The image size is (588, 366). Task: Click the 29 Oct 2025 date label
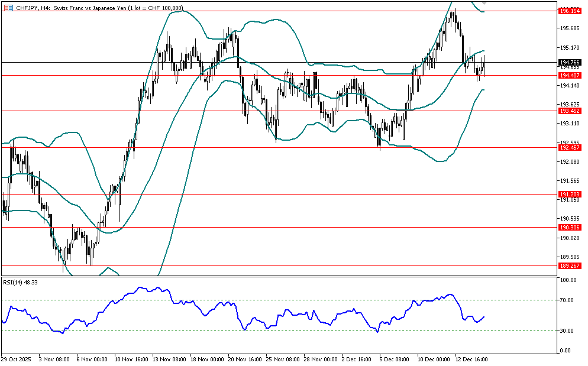pos(15,359)
